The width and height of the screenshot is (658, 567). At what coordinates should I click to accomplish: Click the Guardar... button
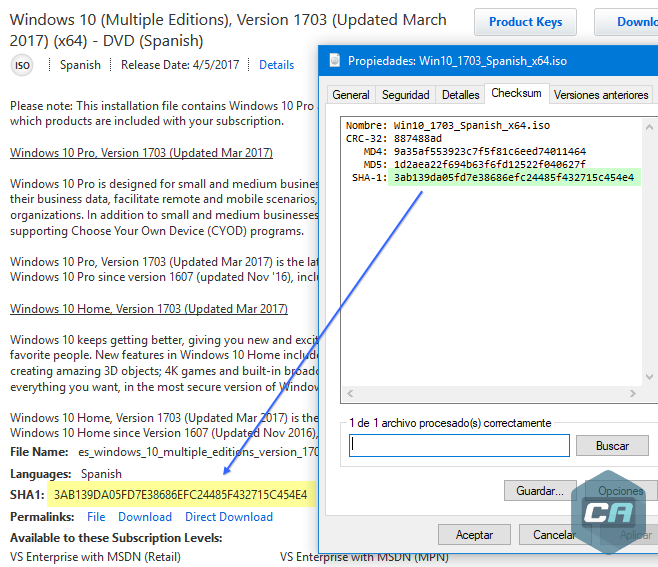pyautogui.click(x=540, y=491)
